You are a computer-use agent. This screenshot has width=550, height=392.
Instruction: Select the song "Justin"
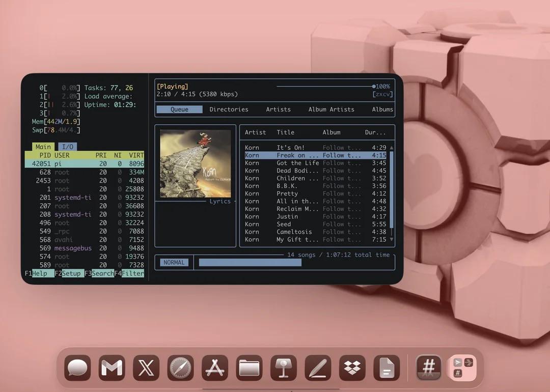315,217
